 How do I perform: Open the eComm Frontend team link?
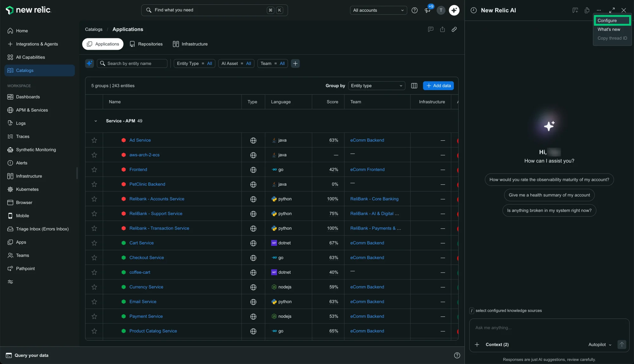click(367, 169)
